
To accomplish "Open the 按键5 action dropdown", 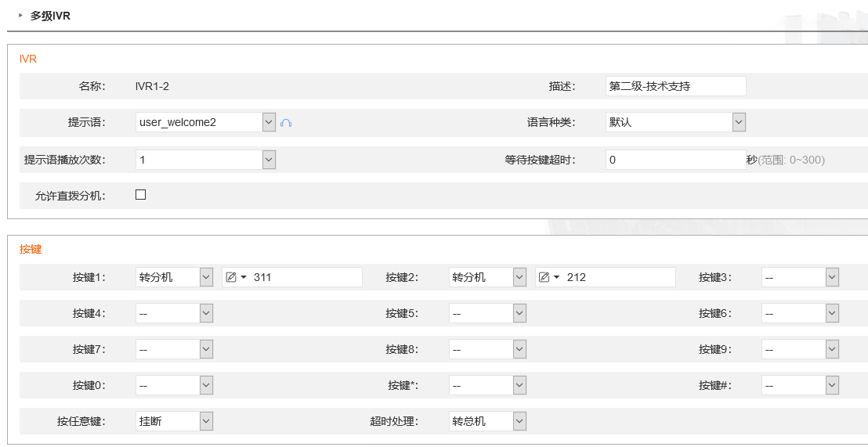I will coord(488,314).
